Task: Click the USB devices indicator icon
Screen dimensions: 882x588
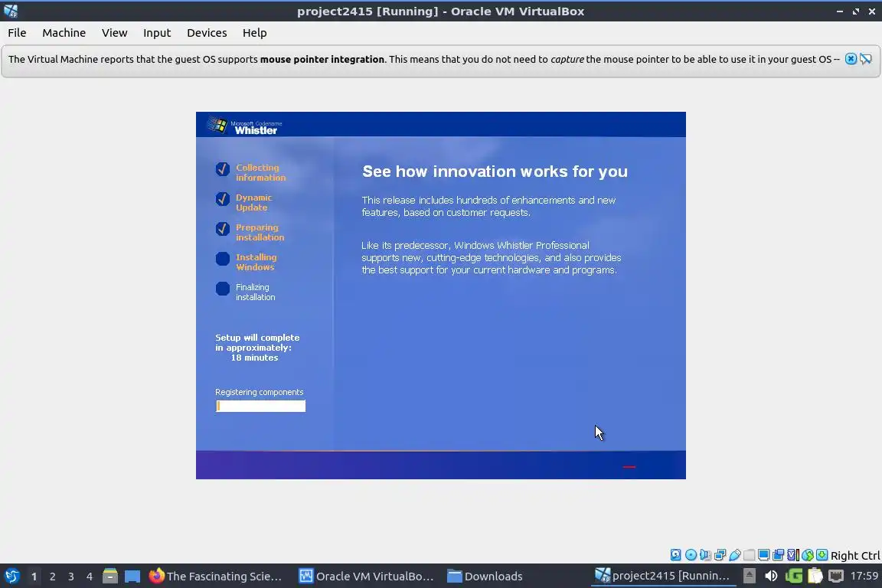Action: pos(735,555)
